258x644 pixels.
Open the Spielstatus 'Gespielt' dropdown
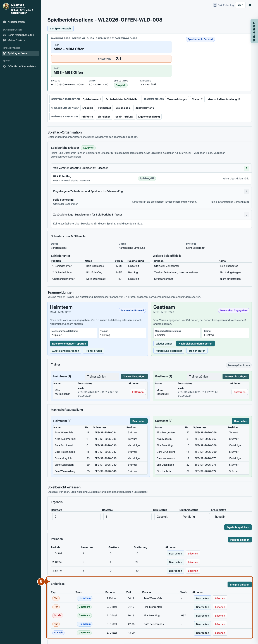(x=166, y=516)
